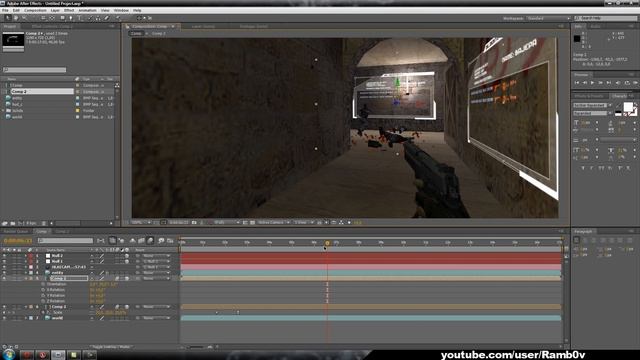Hide the Null 1 layer
The image size is (640, 360).
click(4, 261)
